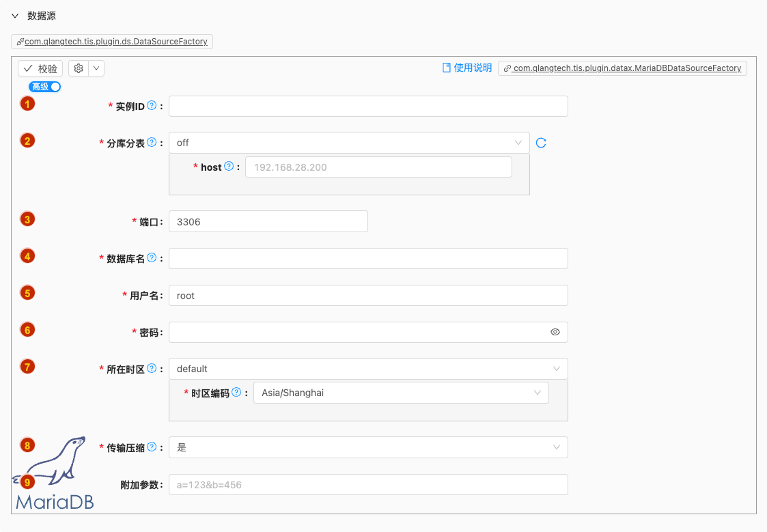Focus the 附加参数 input field
This screenshot has width=767, height=532.
[367, 485]
